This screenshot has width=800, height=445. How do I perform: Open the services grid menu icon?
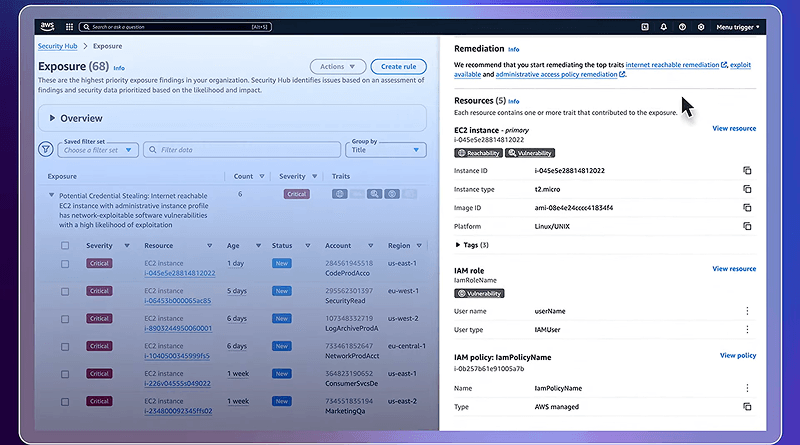tap(69, 27)
